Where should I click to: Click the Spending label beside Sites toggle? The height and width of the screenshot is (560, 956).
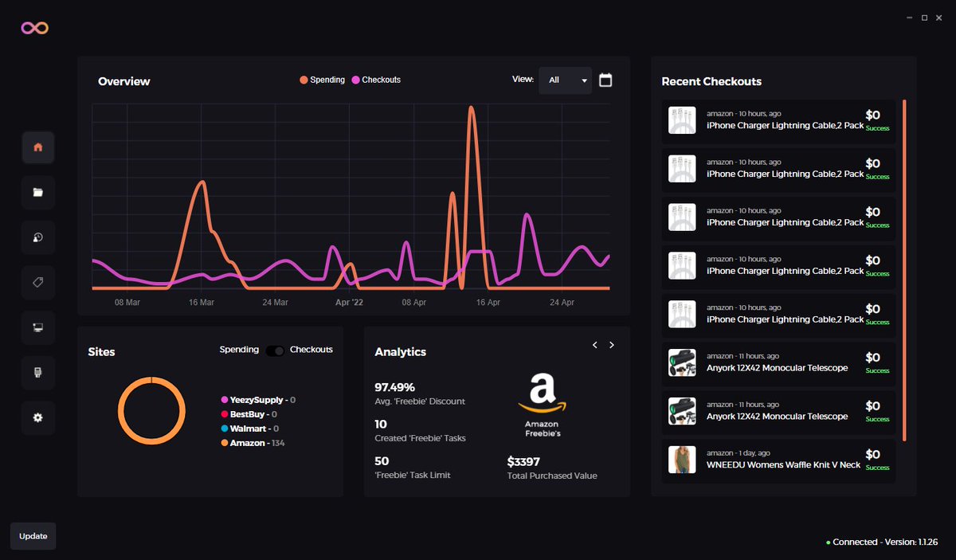239,350
